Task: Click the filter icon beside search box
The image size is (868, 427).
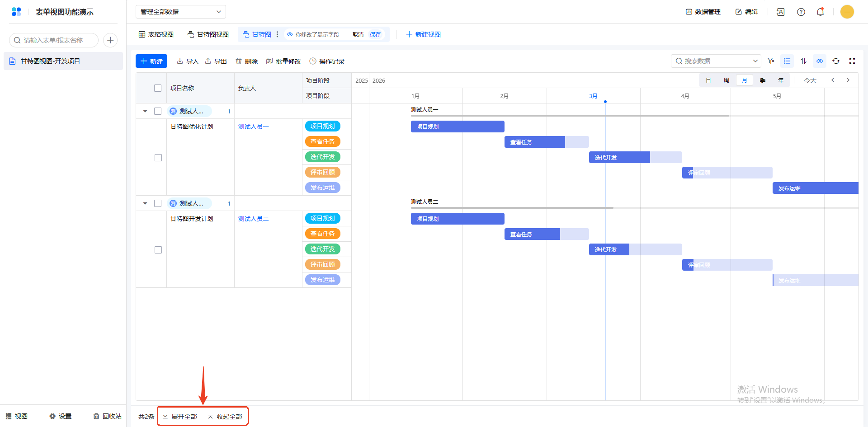Action: [771, 61]
